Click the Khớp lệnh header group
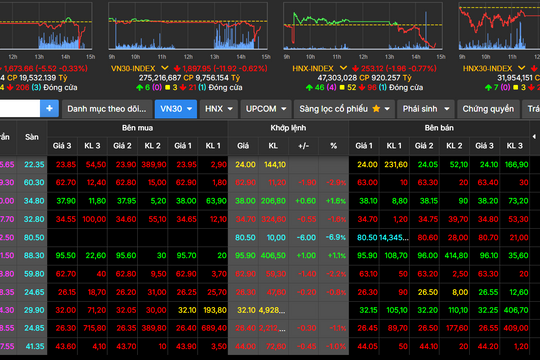 [288, 128]
